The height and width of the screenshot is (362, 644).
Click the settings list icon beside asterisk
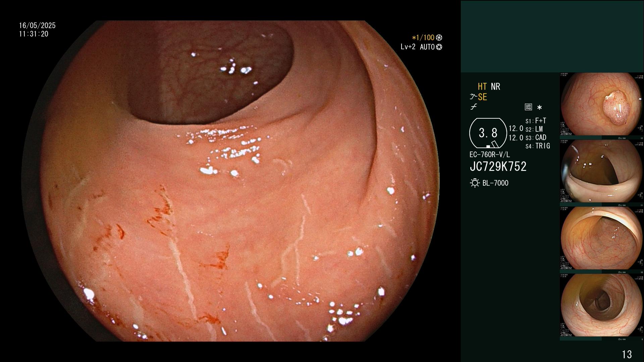(x=528, y=107)
